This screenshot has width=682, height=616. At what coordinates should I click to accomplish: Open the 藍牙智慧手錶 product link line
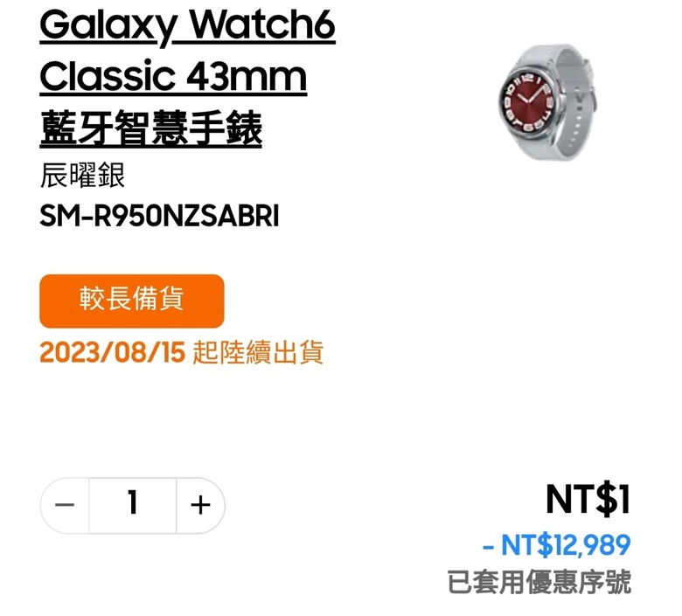[150, 128]
